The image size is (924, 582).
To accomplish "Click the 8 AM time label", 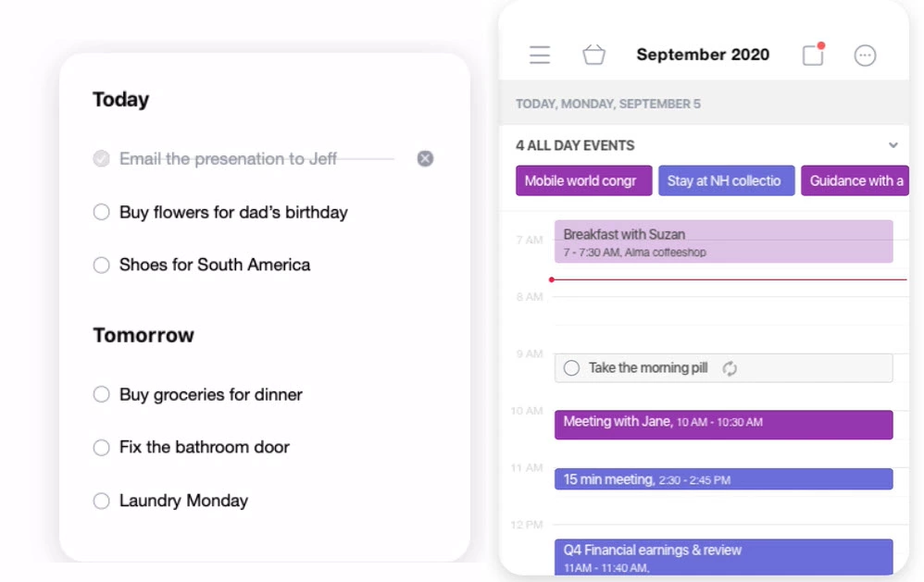I will [530, 297].
